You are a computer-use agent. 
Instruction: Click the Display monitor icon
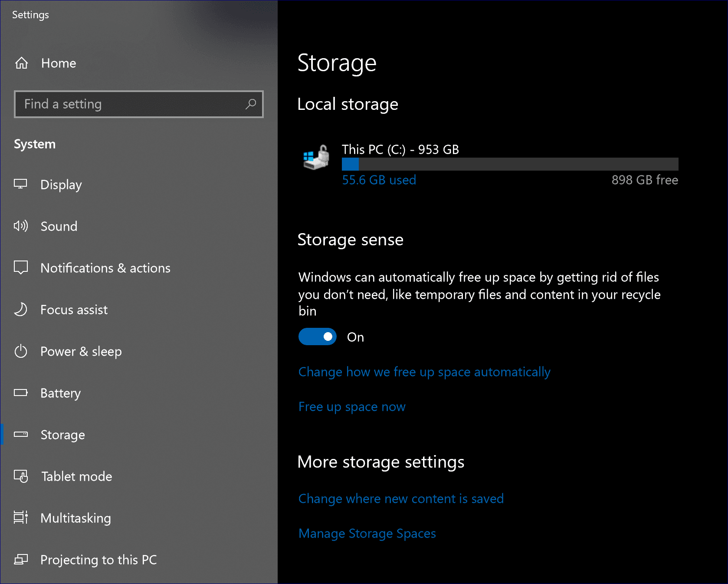click(20, 184)
